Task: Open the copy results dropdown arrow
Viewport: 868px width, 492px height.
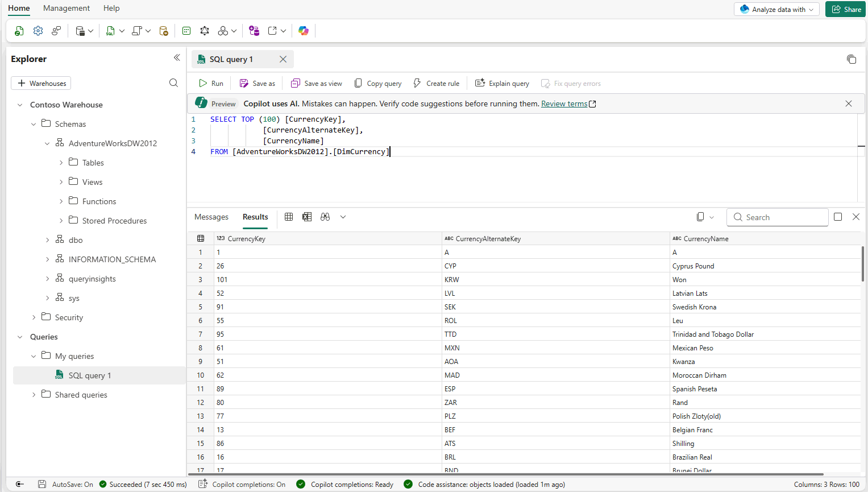Action: (711, 217)
